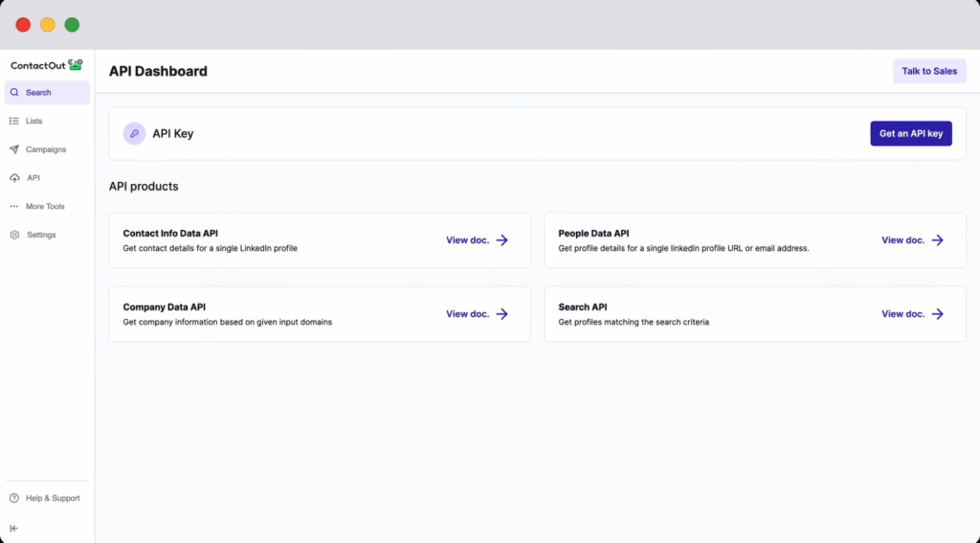Click the Get an API key button
980x543 pixels.
click(x=911, y=133)
